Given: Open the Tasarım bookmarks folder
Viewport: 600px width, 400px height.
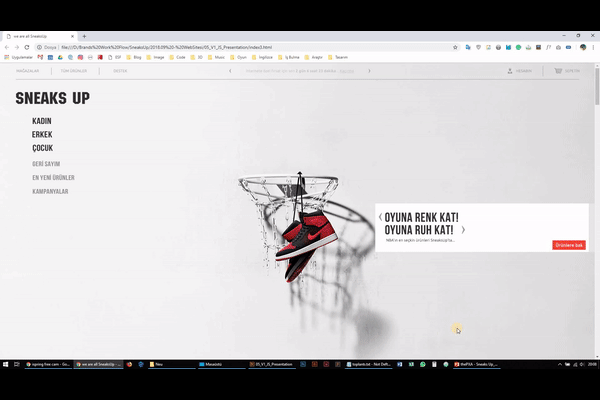Looking at the screenshot, I should coord(338,57).
